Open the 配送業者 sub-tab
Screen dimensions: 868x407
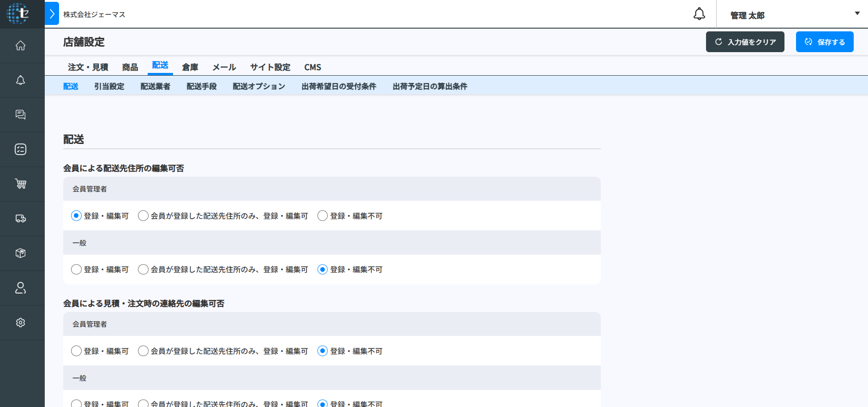(155, 86)
